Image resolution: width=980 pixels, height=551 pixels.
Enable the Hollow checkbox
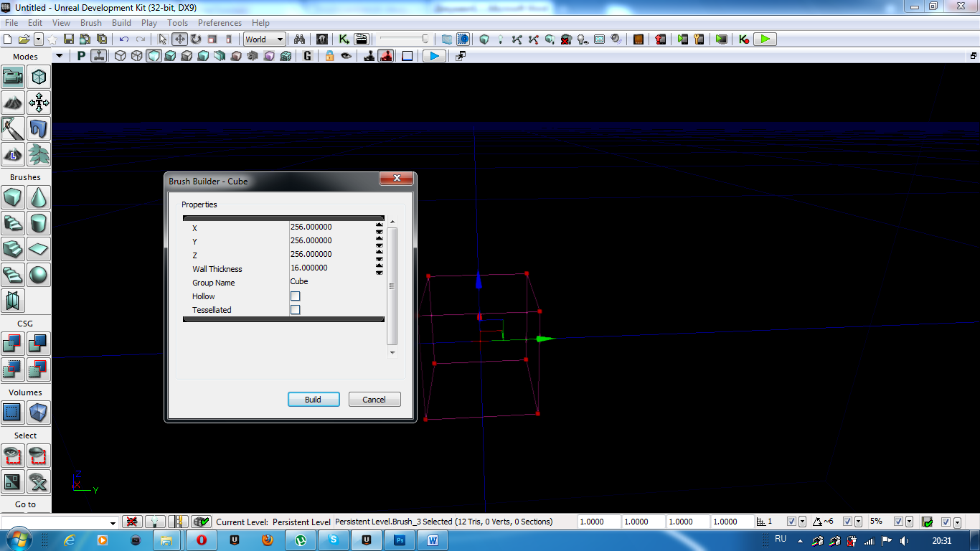[295, 296]
